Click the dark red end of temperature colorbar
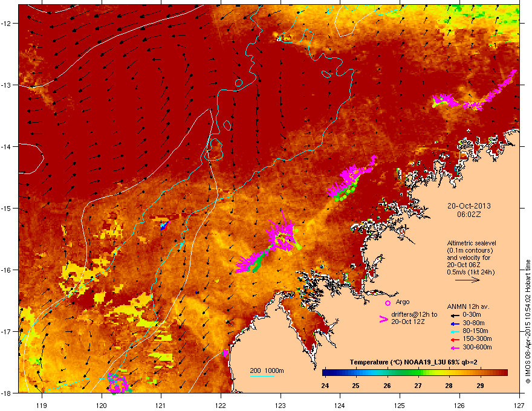Screen dimensions: 532x411 [502, 373]
